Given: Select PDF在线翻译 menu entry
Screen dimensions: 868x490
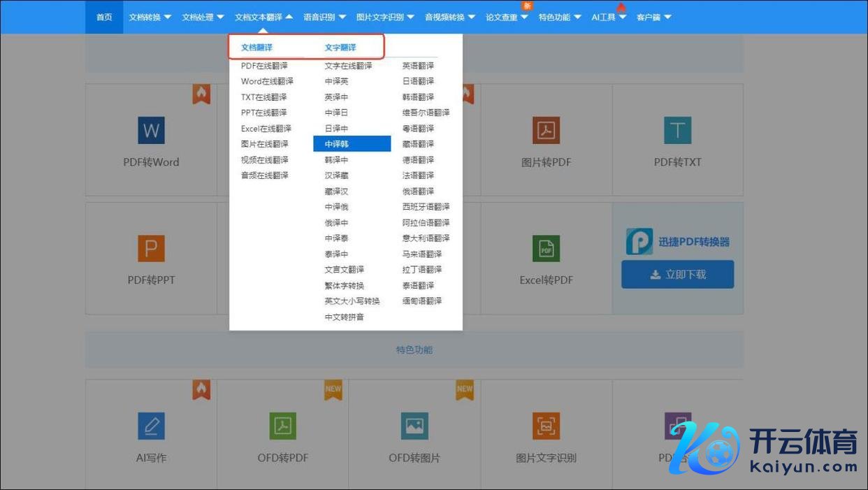Looking at the screenshot, I should click(263, 66).
